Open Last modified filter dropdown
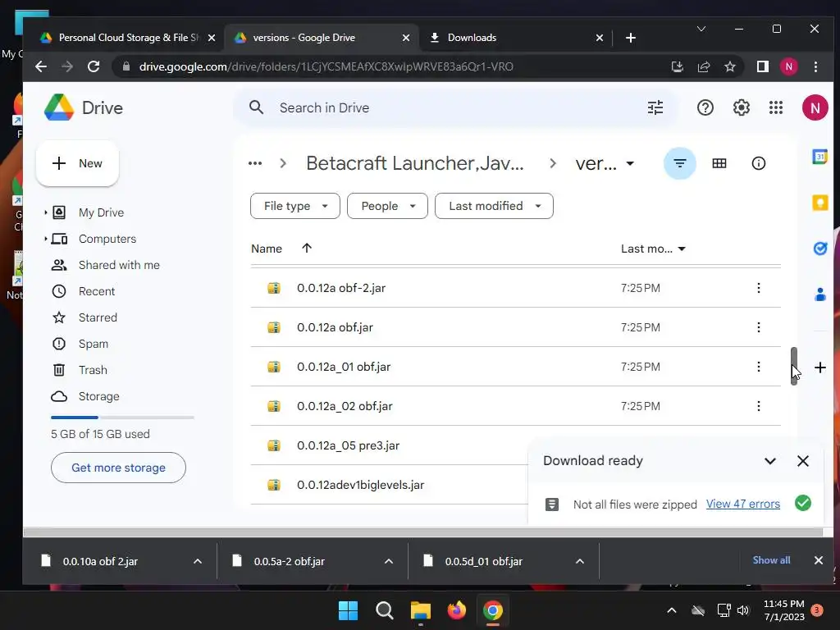840x630 pixels. (x=494, y=206)
